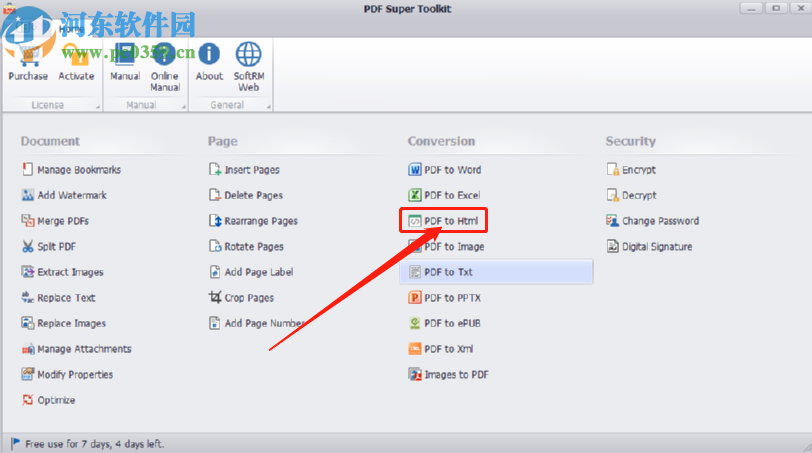Open Add Page Number tool
Image resolution: width=812 pixels, height=453 pixels.
coord(257,324)
